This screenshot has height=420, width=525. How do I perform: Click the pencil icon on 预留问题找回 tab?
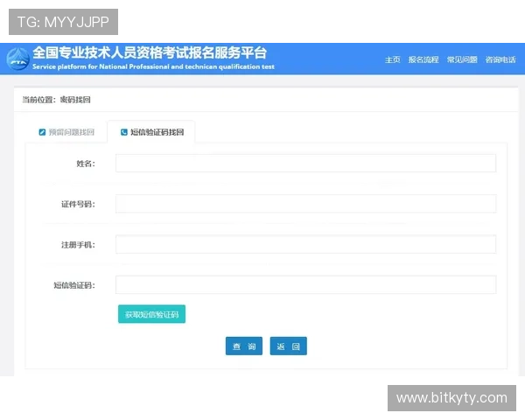pyautogui.click(x=42, y=132)
